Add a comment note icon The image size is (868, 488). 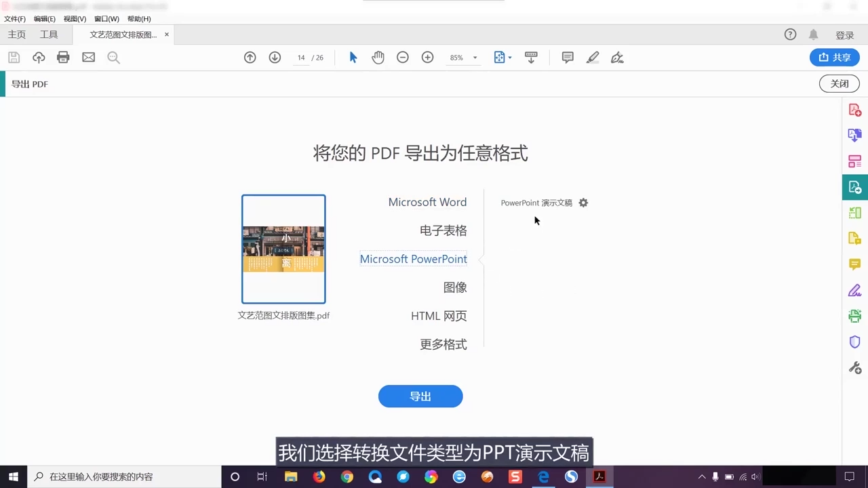coord(568,58)
